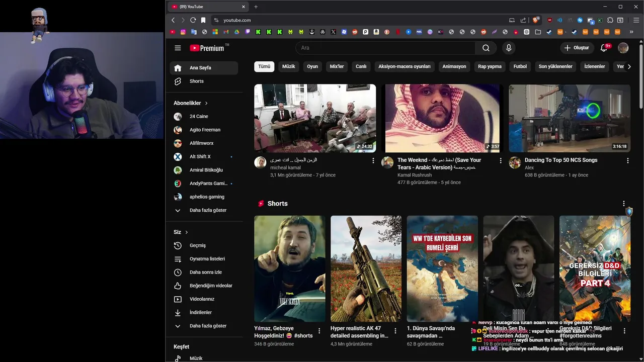The width and height of the screenshot is (644, 362).
Task: Select the Canlı filter chip
Action: 361,66
